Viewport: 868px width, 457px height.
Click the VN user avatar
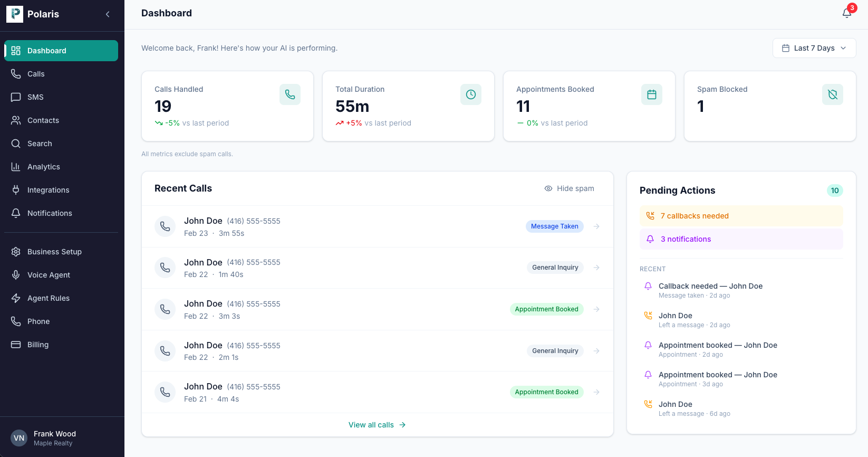point(19,438)
